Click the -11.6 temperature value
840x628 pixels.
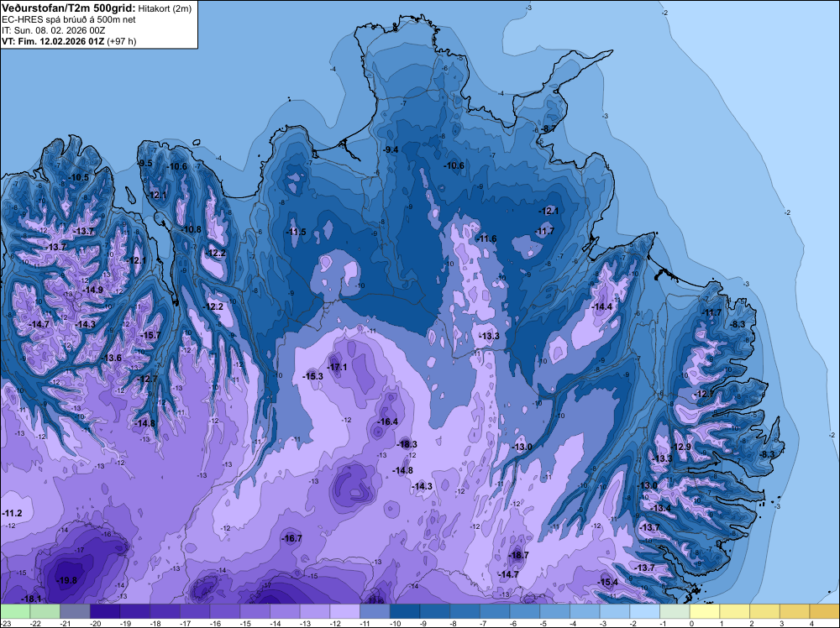[x=487, y=238]
